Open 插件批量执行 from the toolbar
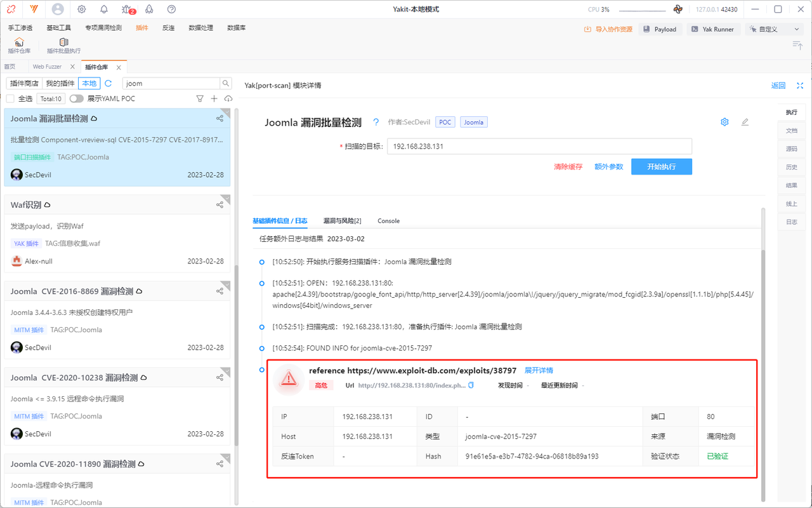This screenshot has width=812, height=508. (x=63, y=46)
